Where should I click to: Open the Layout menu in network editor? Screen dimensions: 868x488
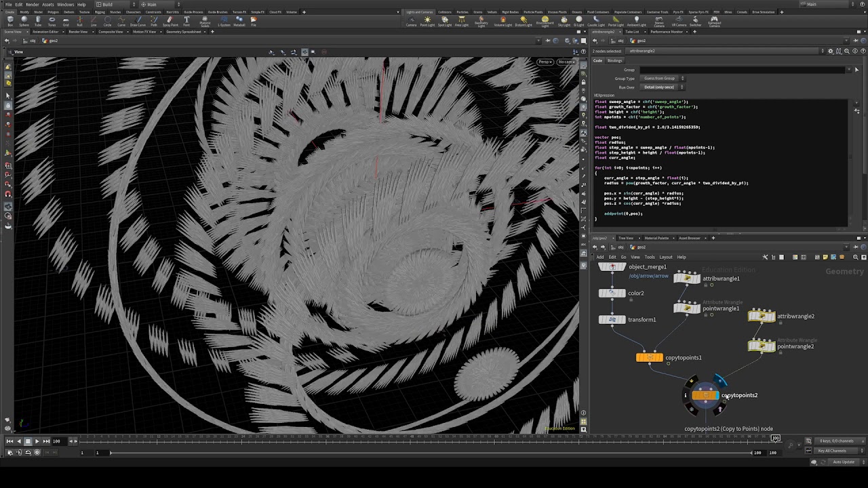point(665,257)
